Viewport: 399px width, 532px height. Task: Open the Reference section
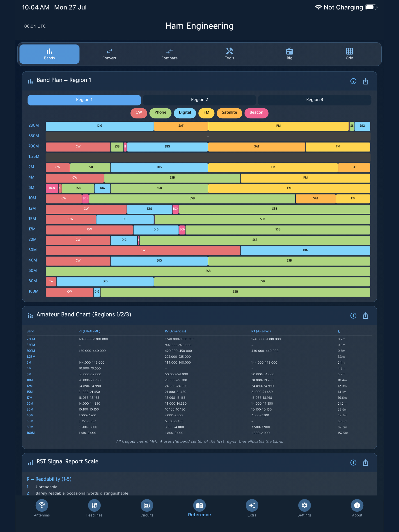tap(199, 508)
